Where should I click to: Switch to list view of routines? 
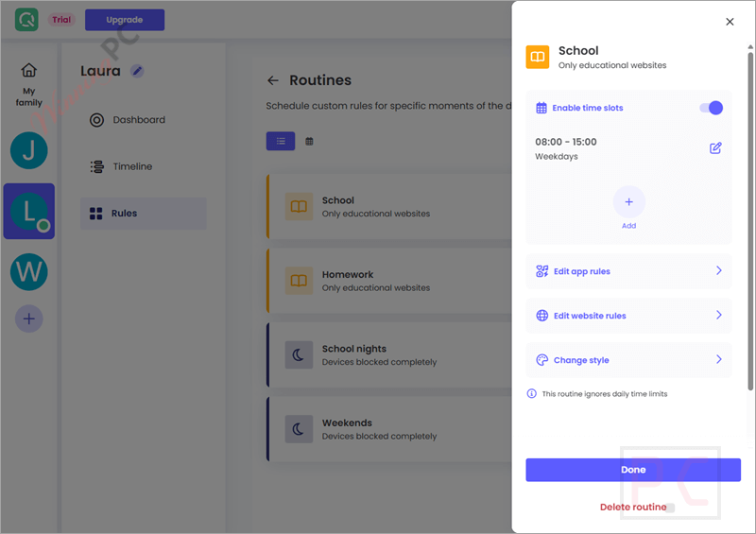(281, 142)
